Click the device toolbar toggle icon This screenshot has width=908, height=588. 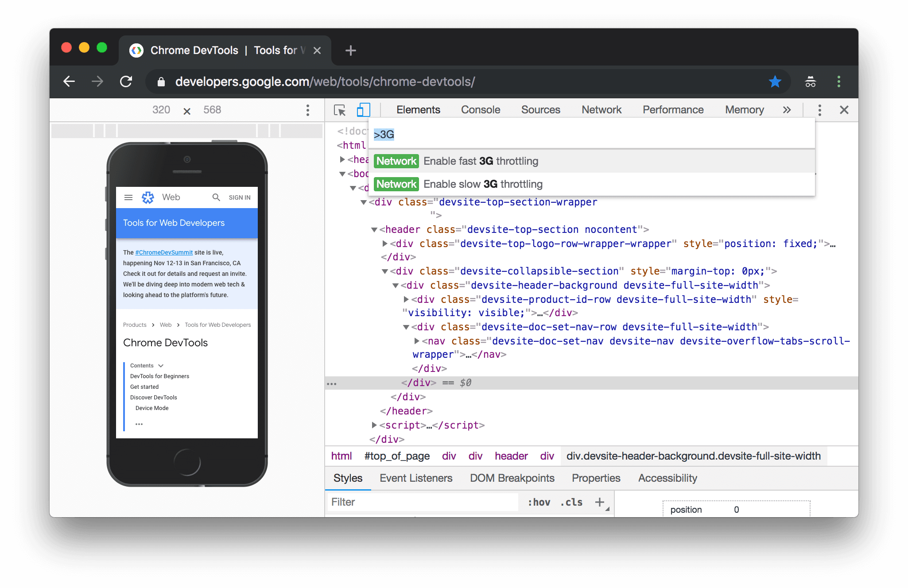click(x=363, y=110)
